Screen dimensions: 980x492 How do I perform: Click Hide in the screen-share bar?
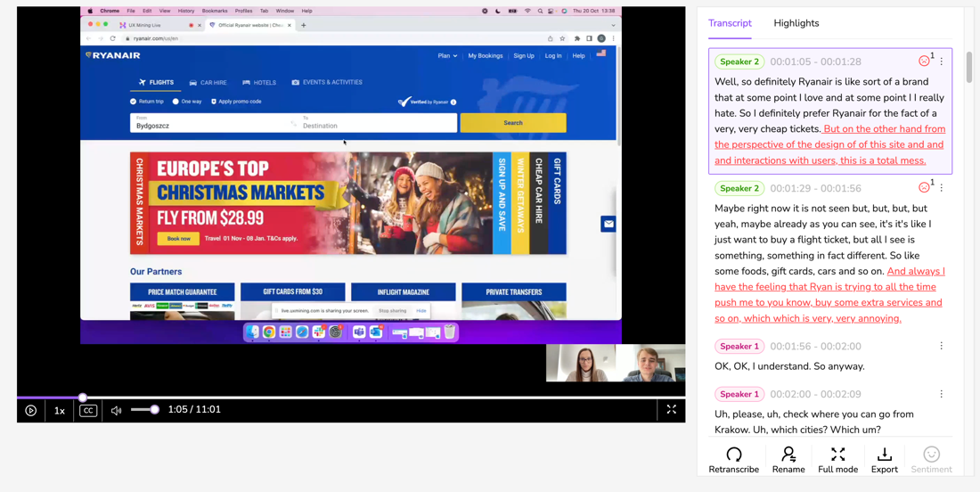[x=421, y=311]
